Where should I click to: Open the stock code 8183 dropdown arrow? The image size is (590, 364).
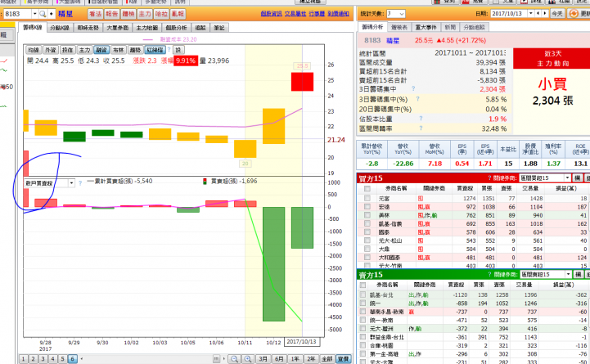click(35, 14)
